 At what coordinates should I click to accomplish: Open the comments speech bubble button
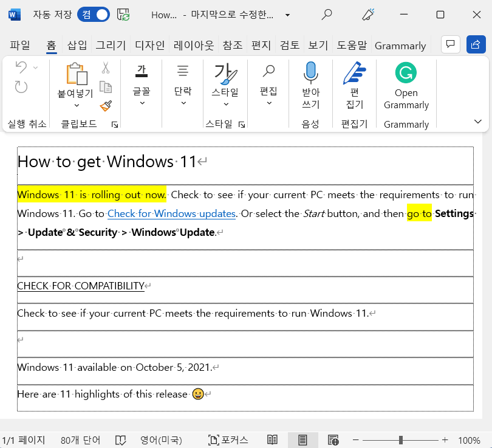[x=451, y=44]
